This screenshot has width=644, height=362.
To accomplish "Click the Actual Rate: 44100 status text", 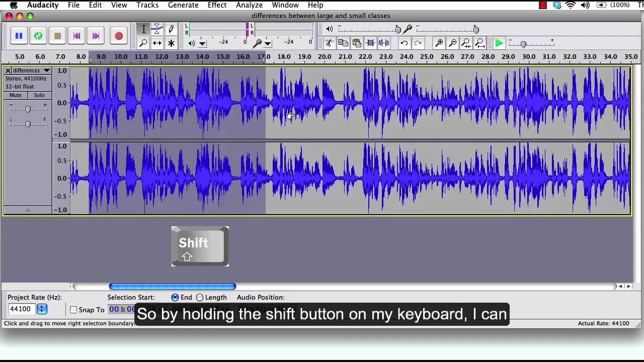I will click(603, 323).
